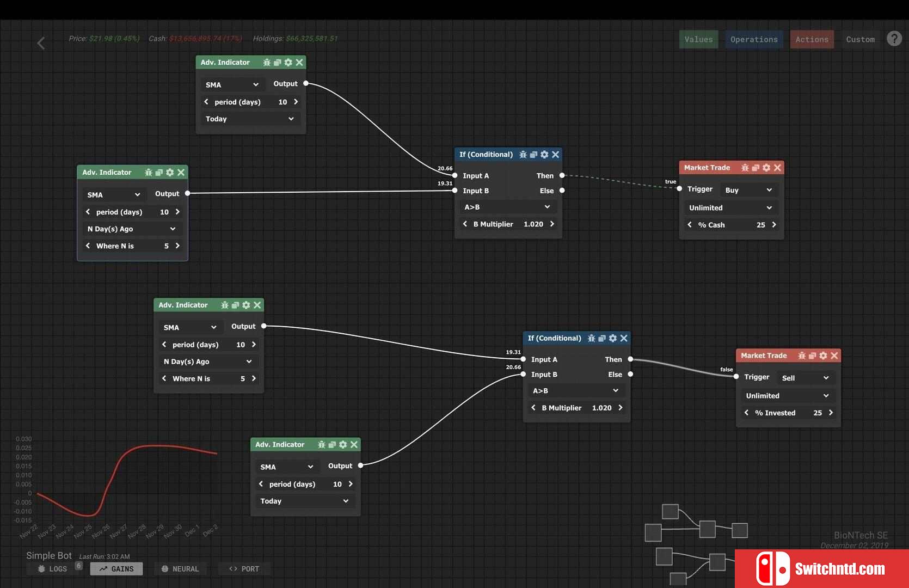The image size is (909, 588).
Task: Close the bottommost Adv. Indicator node
Action: point(354,445)
